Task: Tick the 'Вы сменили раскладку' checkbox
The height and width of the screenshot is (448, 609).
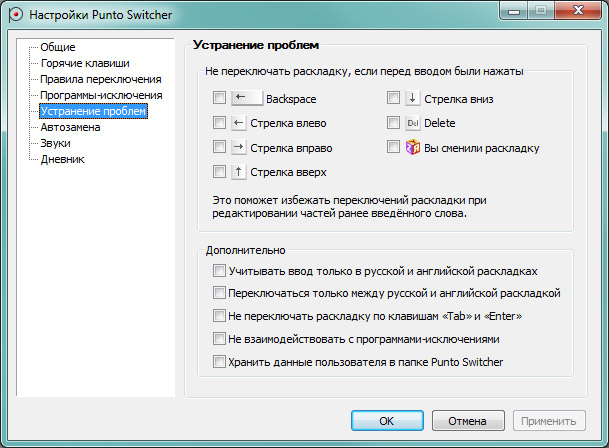Action: pos(394,147)
